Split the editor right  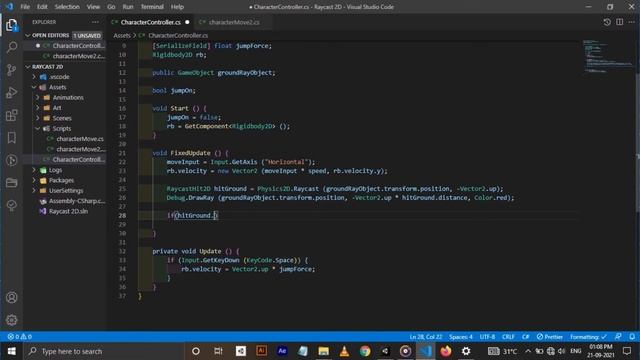point(620,22)
